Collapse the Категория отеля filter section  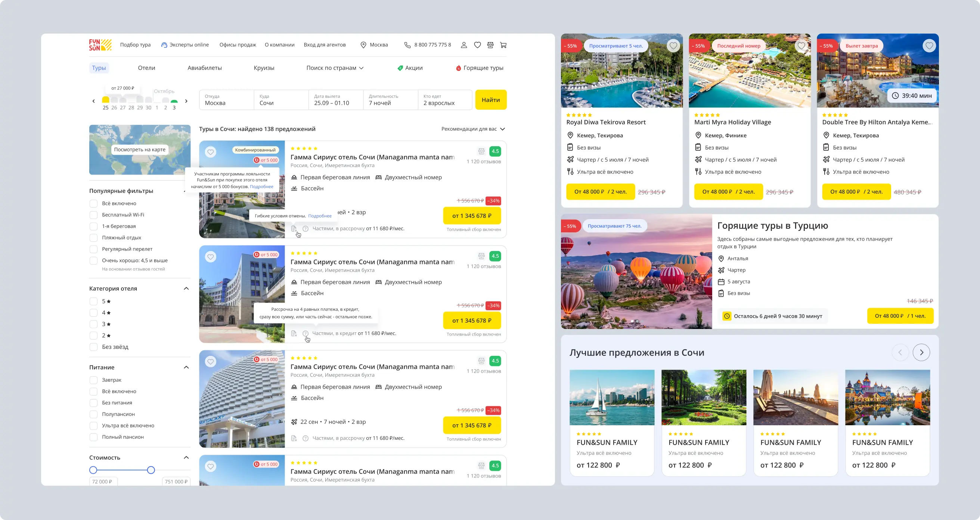[186, 288]
